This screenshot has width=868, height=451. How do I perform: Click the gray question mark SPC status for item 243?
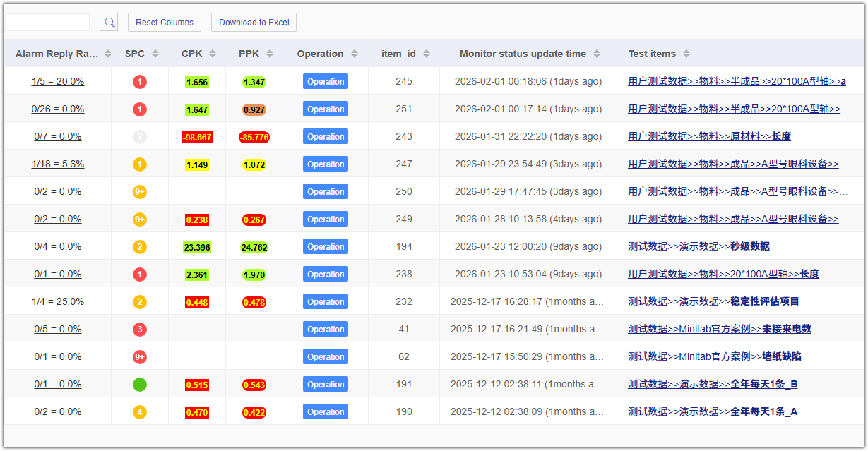[x=139, y=136]
